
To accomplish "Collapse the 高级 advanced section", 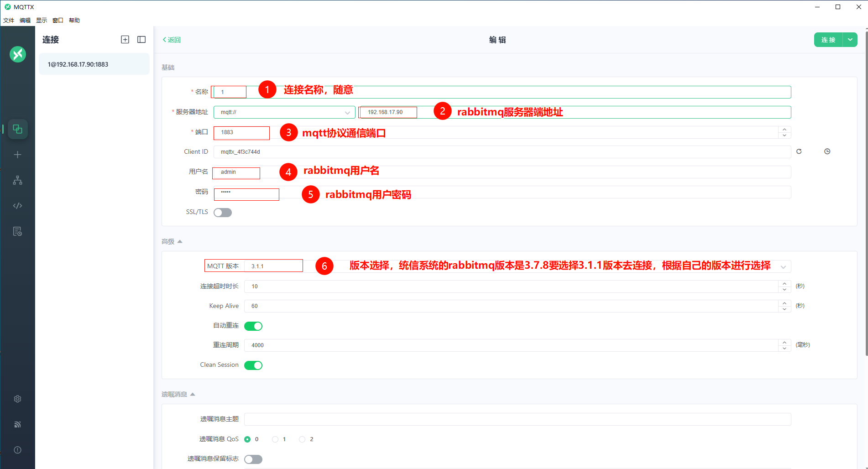I will point(172,241).
